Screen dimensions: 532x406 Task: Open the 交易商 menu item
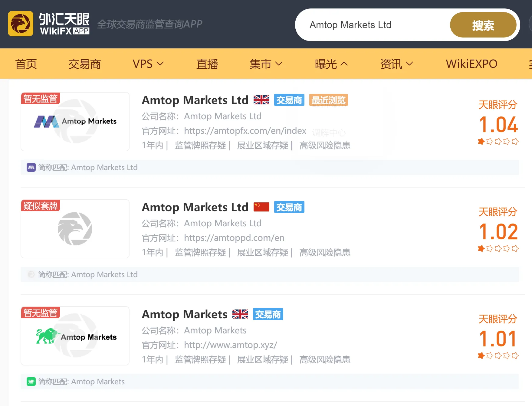(84, 64)
